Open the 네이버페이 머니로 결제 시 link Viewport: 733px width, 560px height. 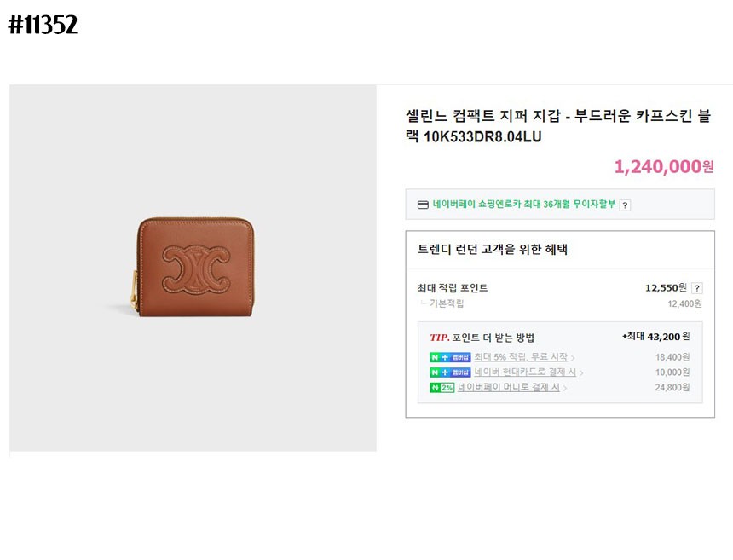click(x=509, y=387)
